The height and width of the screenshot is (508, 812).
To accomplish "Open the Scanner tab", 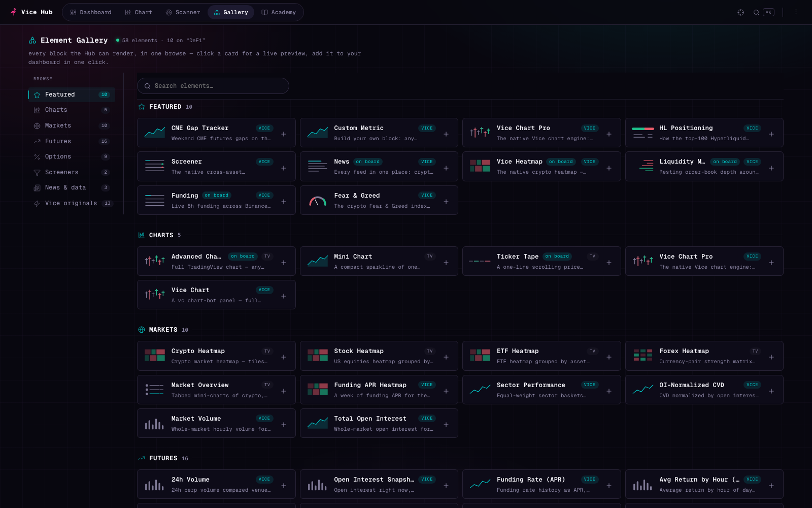I will click(x=183, y=12).
